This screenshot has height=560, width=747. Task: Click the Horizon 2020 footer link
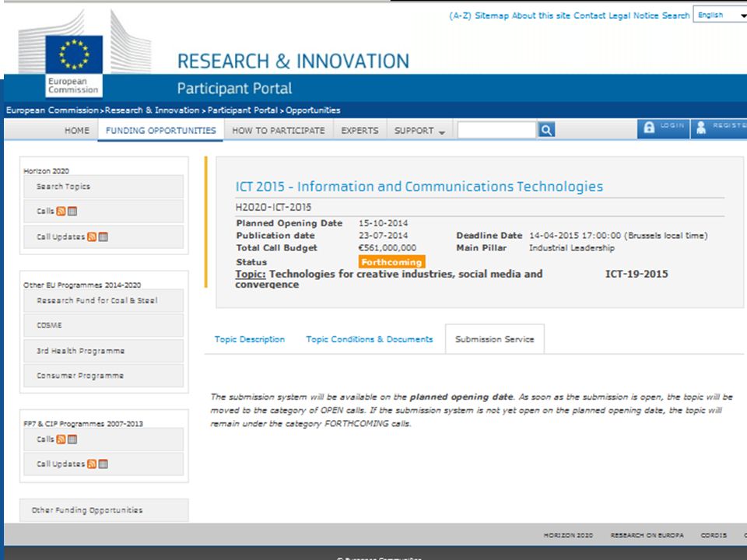(568, 535)
